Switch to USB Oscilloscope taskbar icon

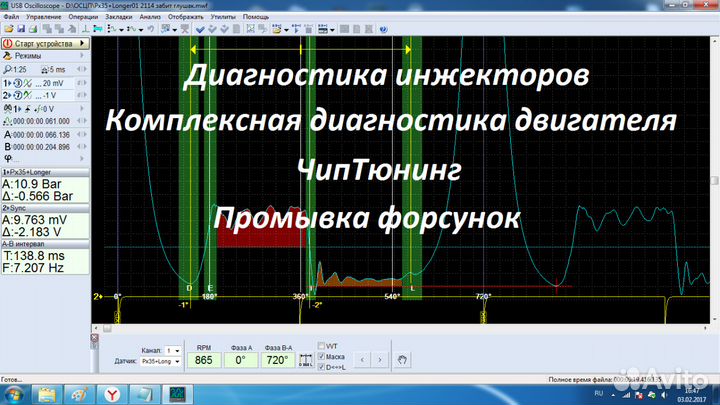[177, 395]
